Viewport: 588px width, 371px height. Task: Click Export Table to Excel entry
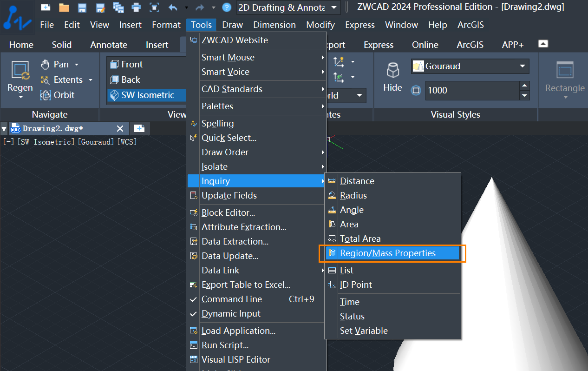[x=256, y=285]
